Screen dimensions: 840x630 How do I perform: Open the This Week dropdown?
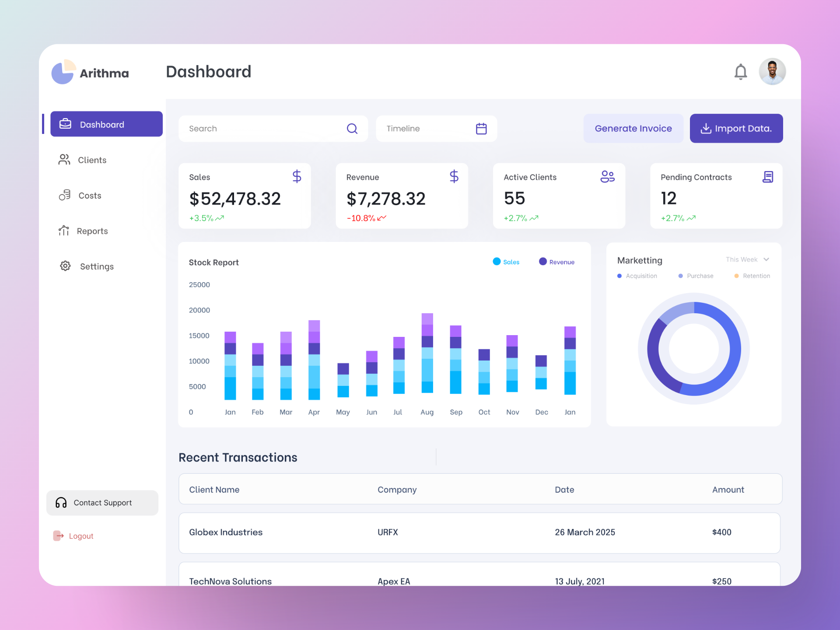747,259
